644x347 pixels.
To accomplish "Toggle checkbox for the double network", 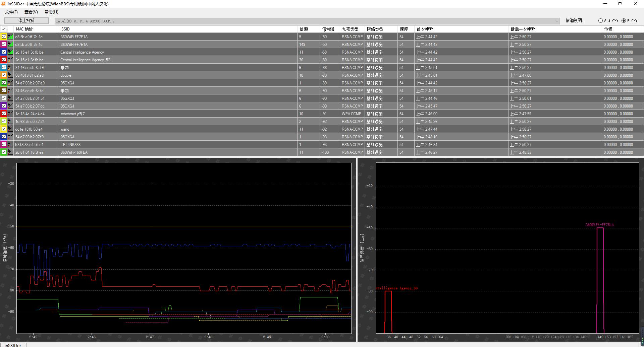I will pos(4,75).
